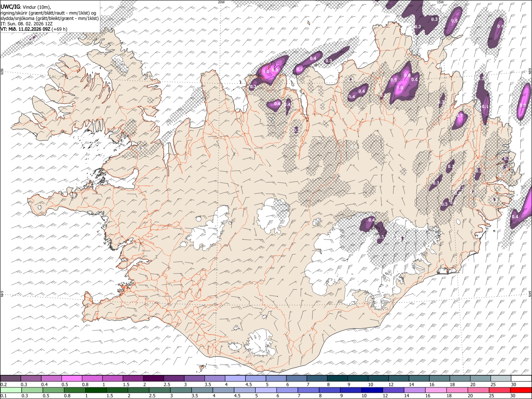532x399 pixels.
Task: Click the upper legend swatch between 0.2 and 0.3
Action: (10, 378)
